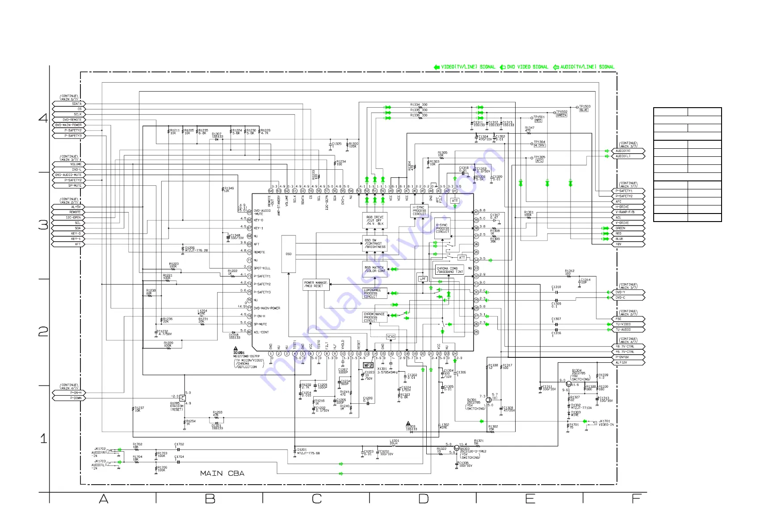
Task: Click the RGB DRIVE /CUT OFF block
Action: pyautogui.click(x=375, y=221)
